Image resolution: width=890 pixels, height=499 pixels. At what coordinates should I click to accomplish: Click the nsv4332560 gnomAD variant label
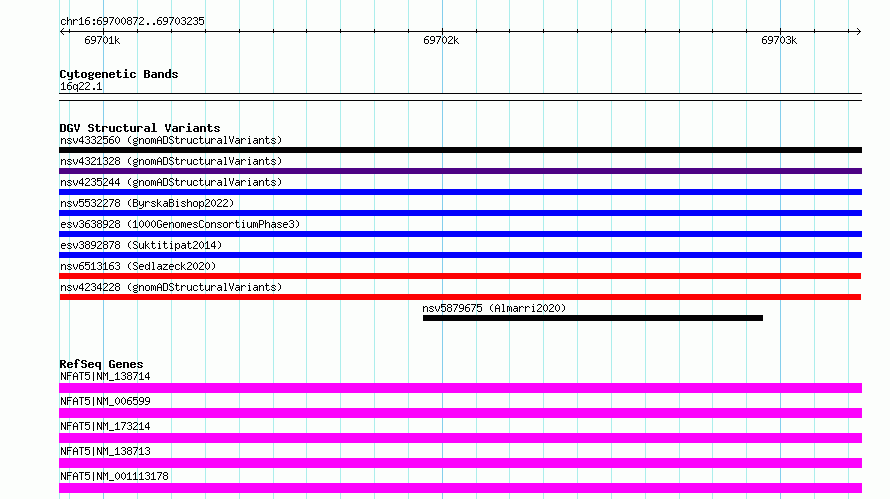(171, 140)
